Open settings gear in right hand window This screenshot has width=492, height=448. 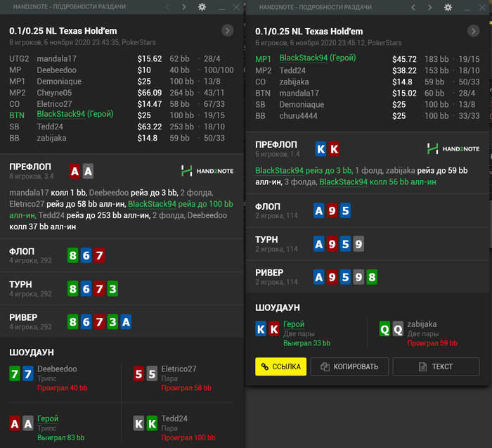tap(448, 7)
